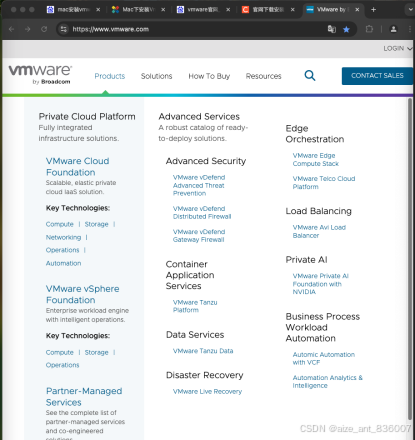The image size is (415, 440).
Task: Open Automic Automation with VCF link
Action: 324,358
